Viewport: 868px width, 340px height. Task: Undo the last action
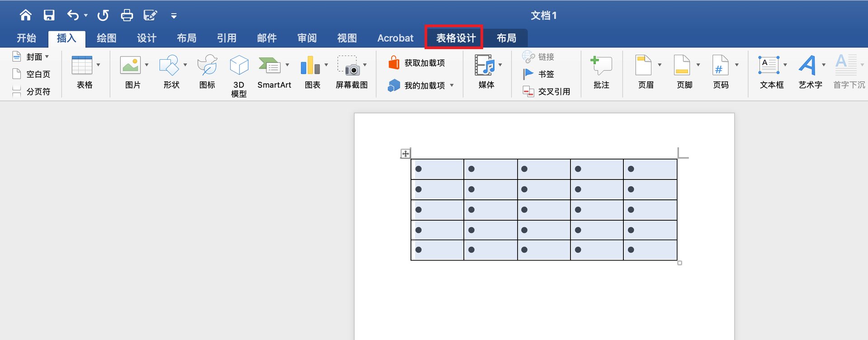[73, 15]
